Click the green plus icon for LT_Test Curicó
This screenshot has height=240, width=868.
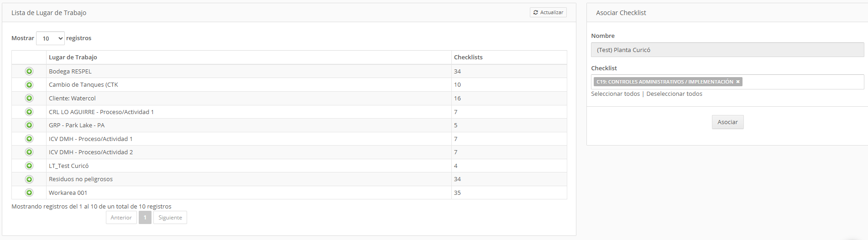(29, 166)
